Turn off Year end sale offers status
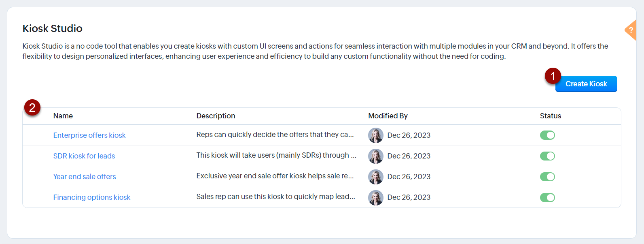The height and width of the screenshot is (244, 644). 547,177
